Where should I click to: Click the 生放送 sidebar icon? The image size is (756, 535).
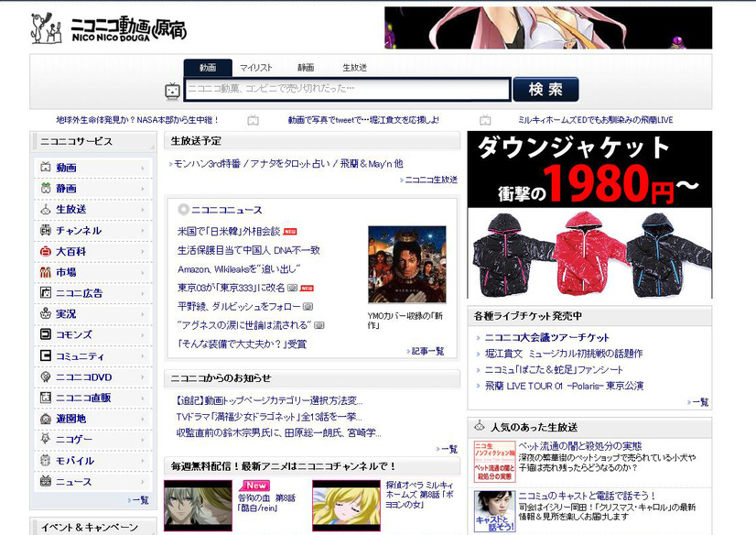tap(46, 209)
